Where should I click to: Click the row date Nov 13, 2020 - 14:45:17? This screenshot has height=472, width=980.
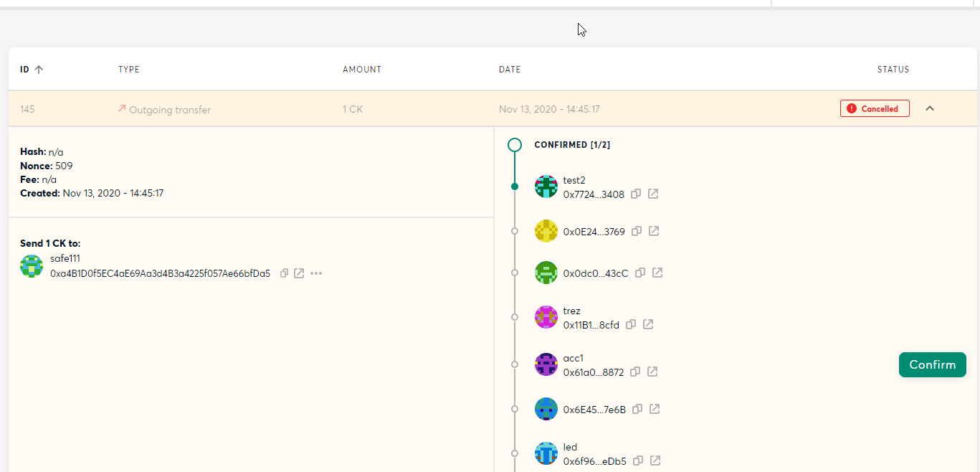(x=549, y=109)
